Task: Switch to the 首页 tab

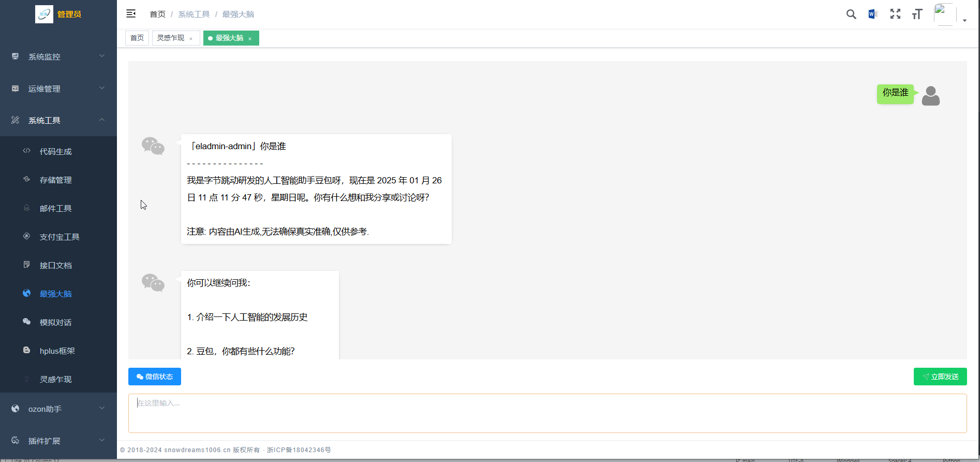Action: coord(137,38)
